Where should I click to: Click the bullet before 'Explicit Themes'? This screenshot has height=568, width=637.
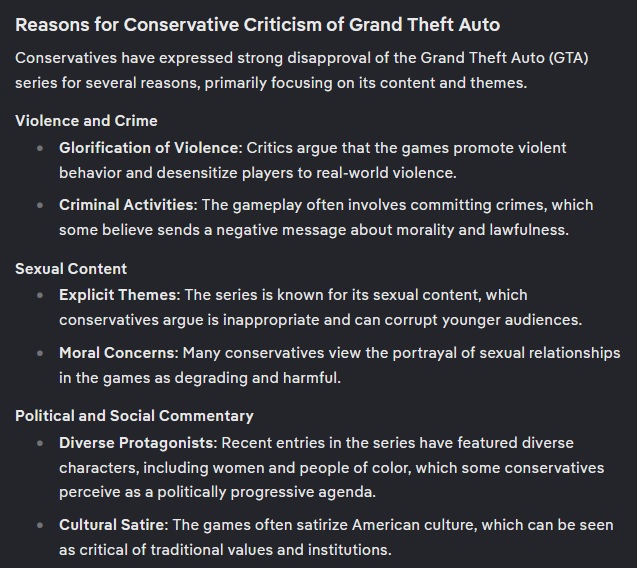pyautogui.click(x=40, y=295)
